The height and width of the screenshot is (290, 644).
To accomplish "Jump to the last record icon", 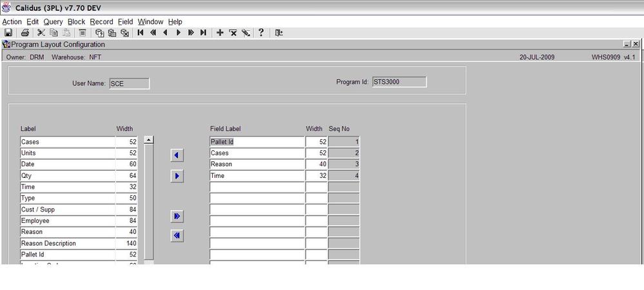I will tap(203, 32).
